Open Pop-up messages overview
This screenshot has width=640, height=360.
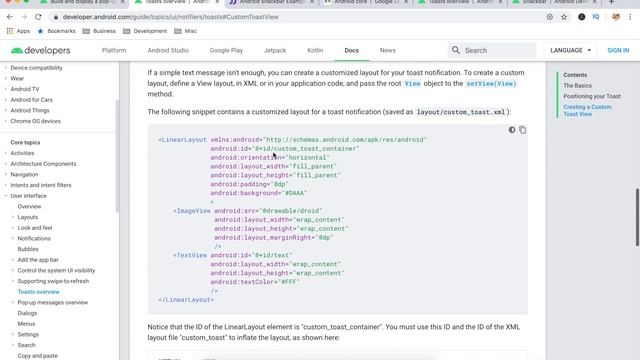53,302
